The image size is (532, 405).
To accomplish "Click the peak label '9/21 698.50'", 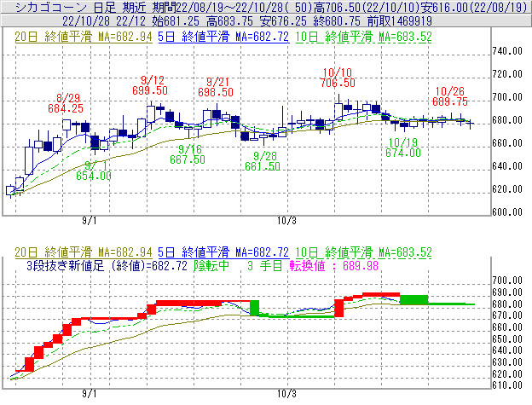I will [216, 87].
